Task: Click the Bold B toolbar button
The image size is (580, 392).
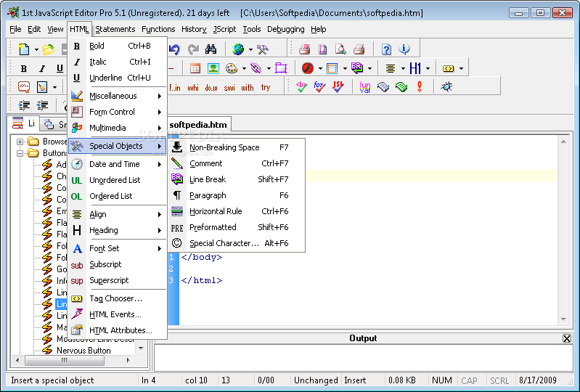Action: click(24, 68)
